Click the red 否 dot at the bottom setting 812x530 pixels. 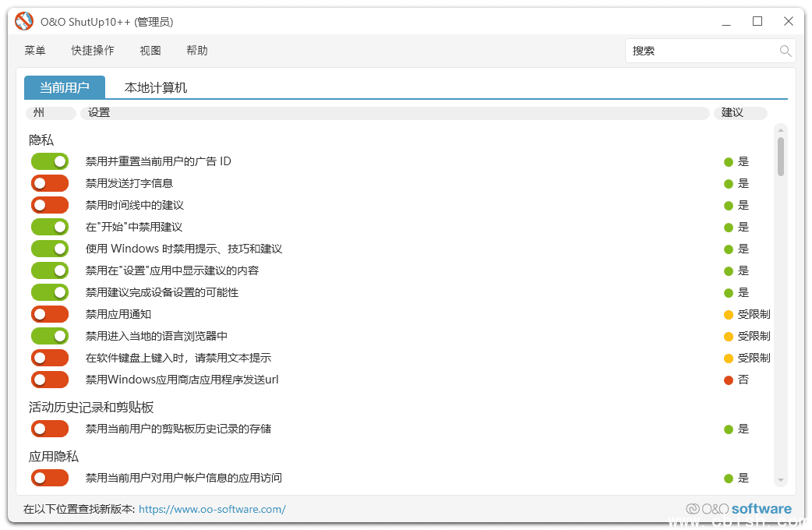click(728, 380)
